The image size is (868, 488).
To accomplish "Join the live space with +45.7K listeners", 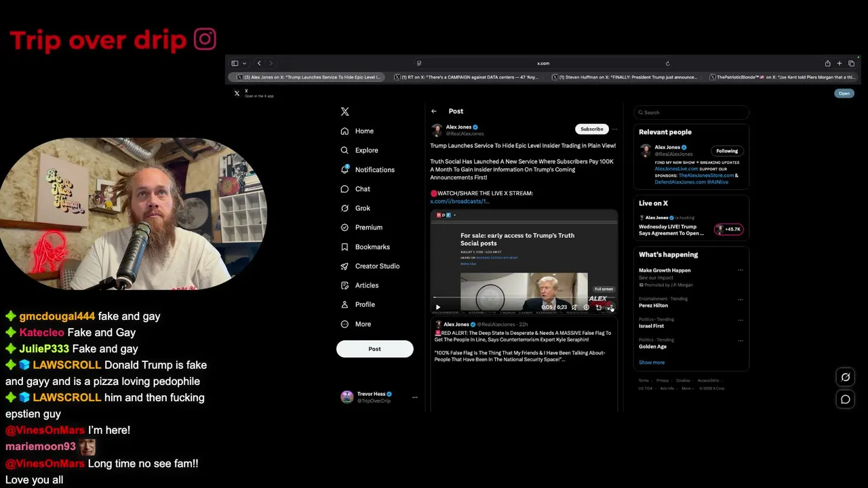I will (x=728, y=229).
